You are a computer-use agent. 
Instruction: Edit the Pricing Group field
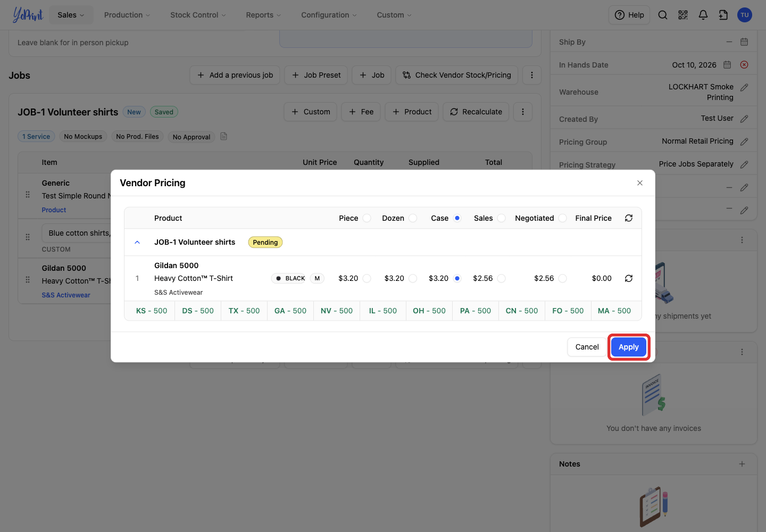744,142
